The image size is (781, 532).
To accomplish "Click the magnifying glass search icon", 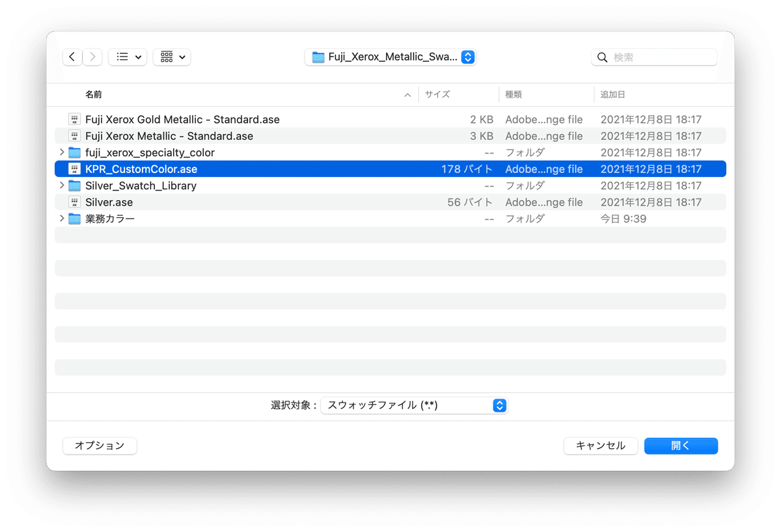I will coord(602,57).
